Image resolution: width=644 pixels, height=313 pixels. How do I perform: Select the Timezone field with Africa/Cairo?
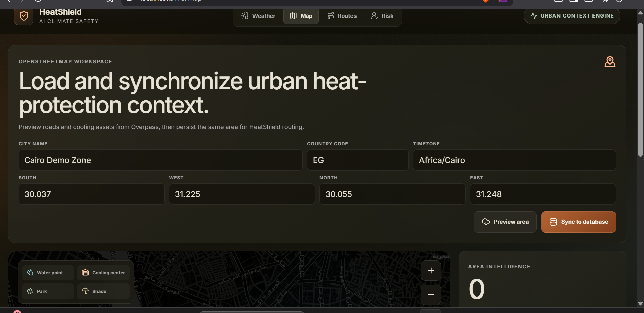pyautogui.click(x=514, y=160)
